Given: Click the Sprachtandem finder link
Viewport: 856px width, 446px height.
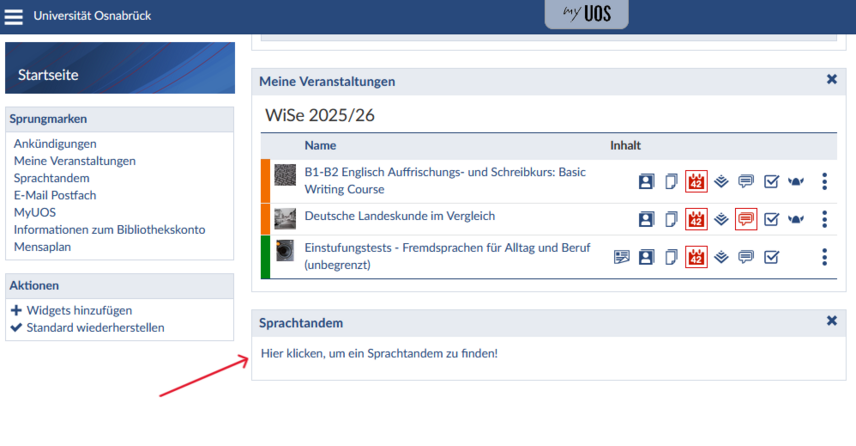Looking at the screenshot, I should (x=378, y=354).
